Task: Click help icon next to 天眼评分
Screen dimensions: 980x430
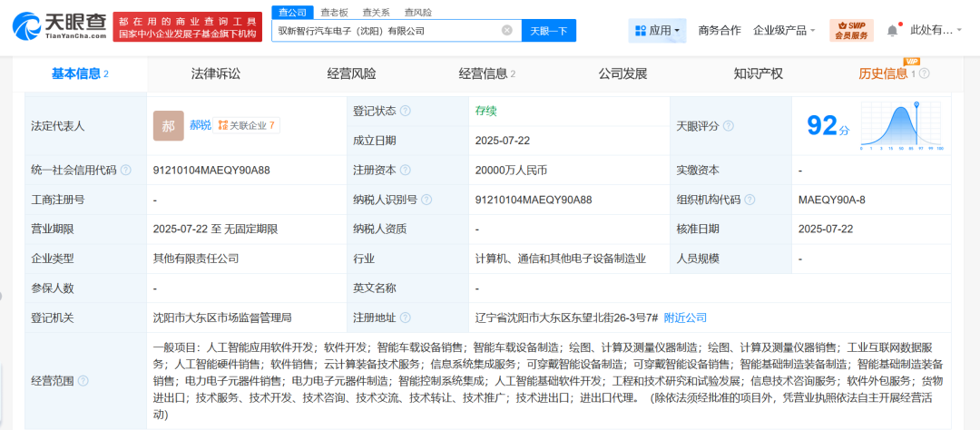Action: [x=728, y=125]
